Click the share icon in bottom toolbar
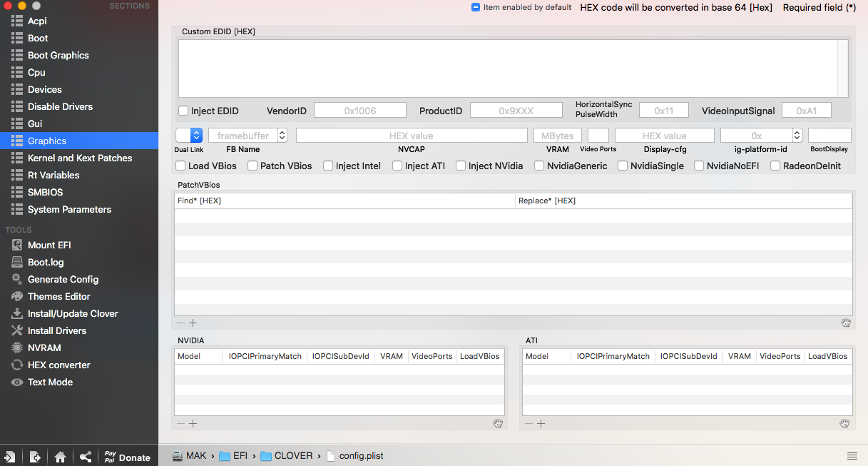Image resolution: width=868 pixels, height=466 pixels. (x=86, y=457)
